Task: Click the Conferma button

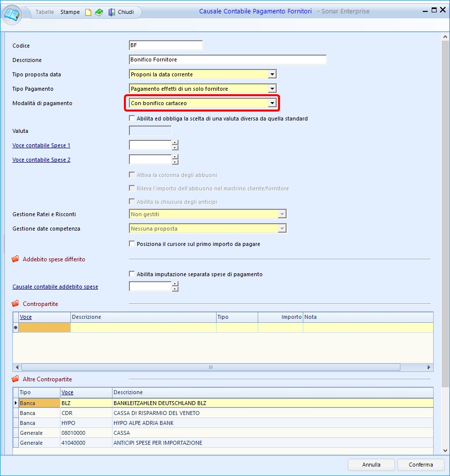Action: tap(421, 465)
